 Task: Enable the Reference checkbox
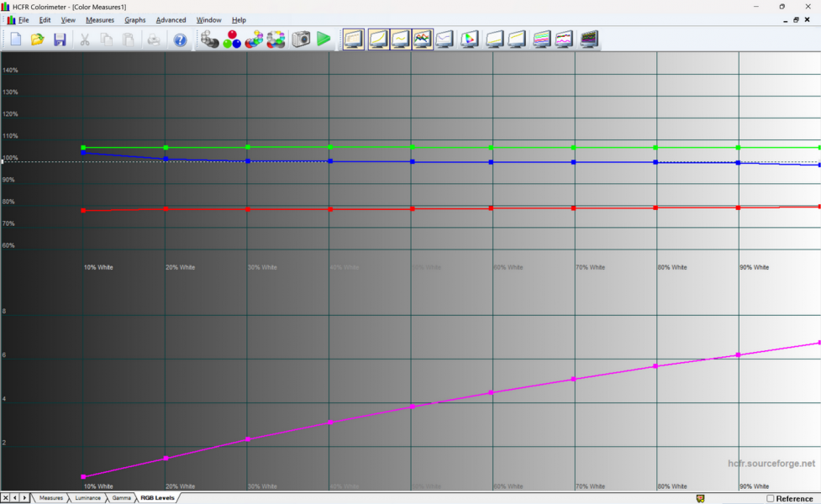(x=771, y=498)
